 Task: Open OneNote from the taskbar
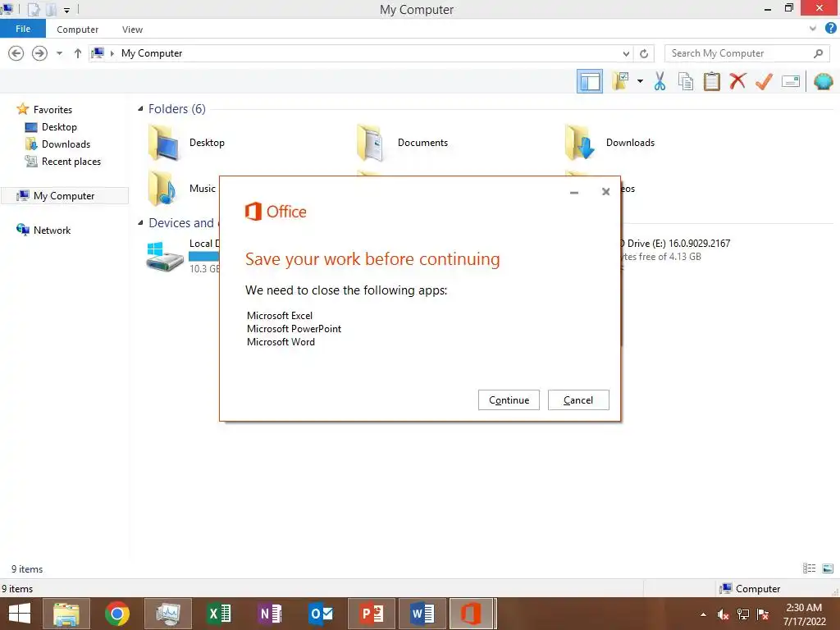point(270,614)
